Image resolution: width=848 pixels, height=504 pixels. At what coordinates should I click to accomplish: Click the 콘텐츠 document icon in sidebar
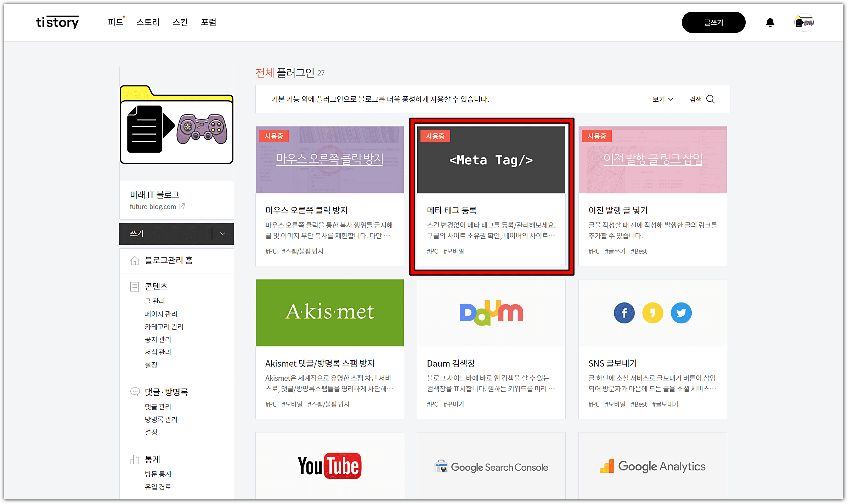(135, 286)
